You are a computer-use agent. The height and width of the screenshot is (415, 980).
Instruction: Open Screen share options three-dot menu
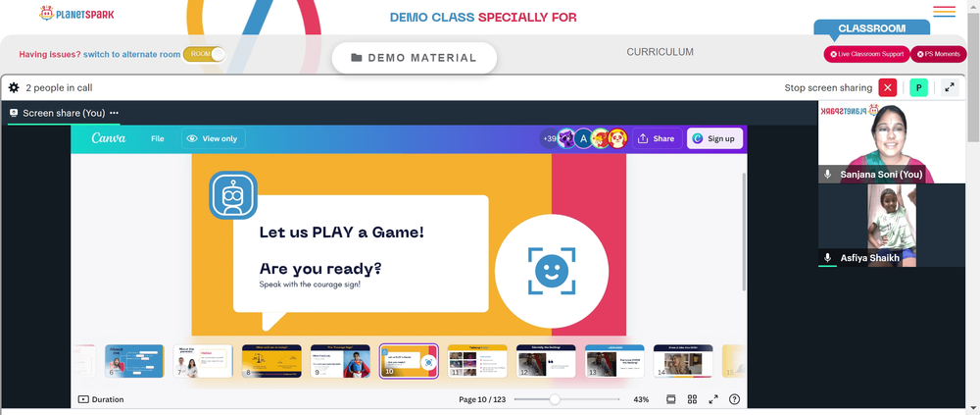point(114,113)
